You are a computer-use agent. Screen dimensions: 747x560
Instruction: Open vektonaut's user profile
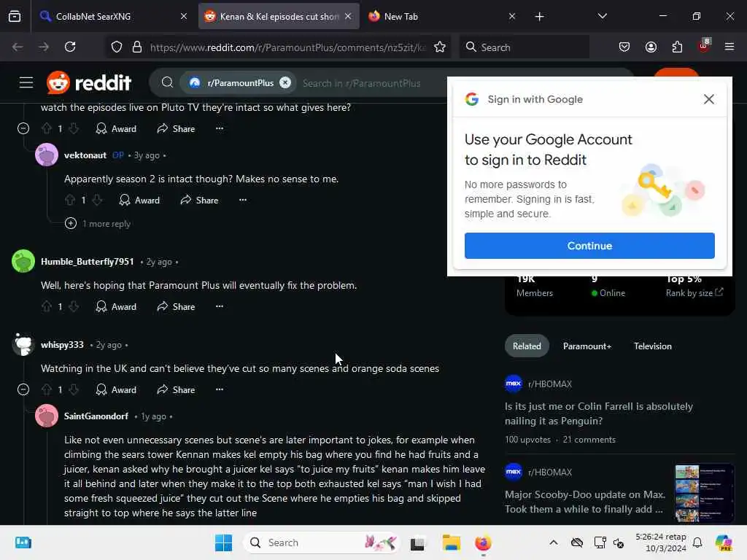[x=85, y=155]
